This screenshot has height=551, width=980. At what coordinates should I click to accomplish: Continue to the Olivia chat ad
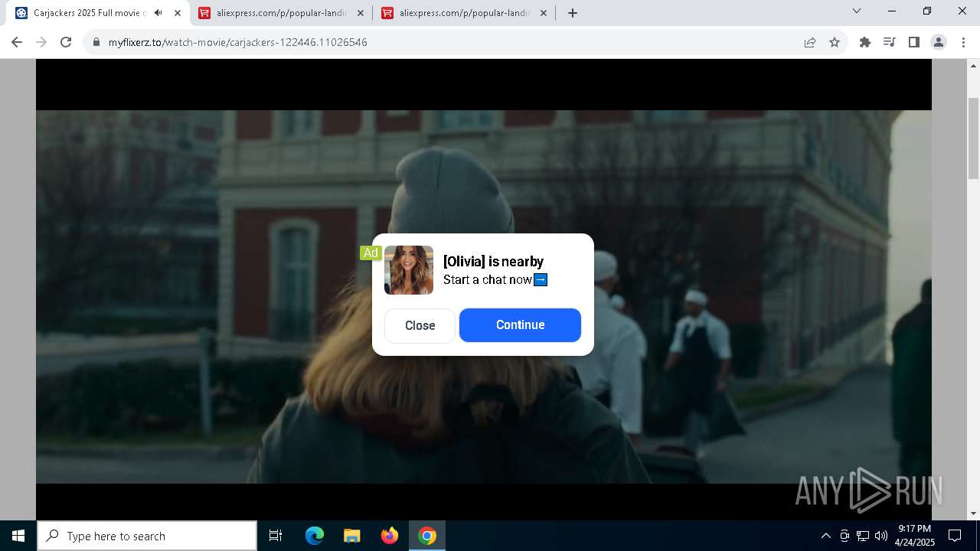click(520, 325)
